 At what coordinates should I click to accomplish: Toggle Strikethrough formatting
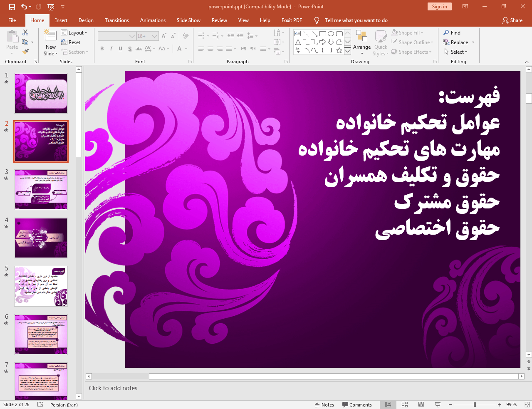139,49
